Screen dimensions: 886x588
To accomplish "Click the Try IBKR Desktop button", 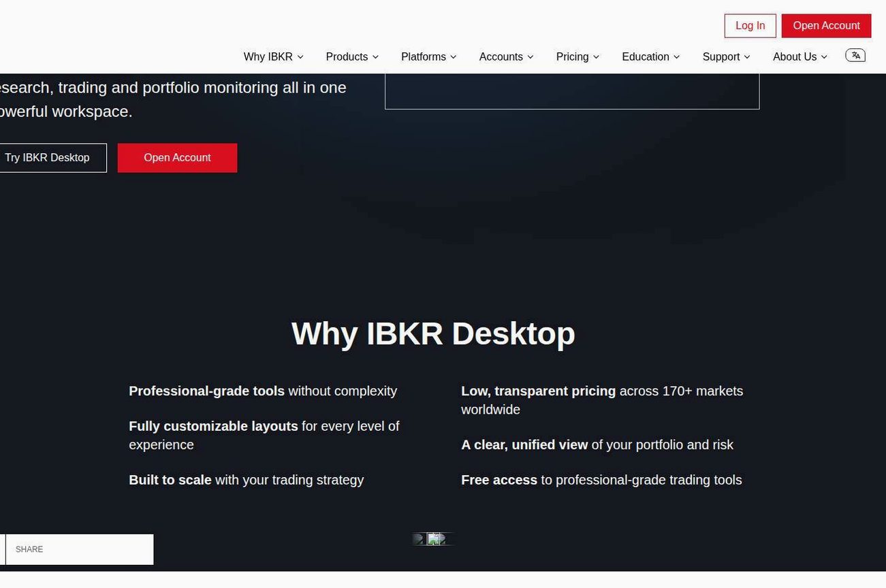I will pos(52,158).
